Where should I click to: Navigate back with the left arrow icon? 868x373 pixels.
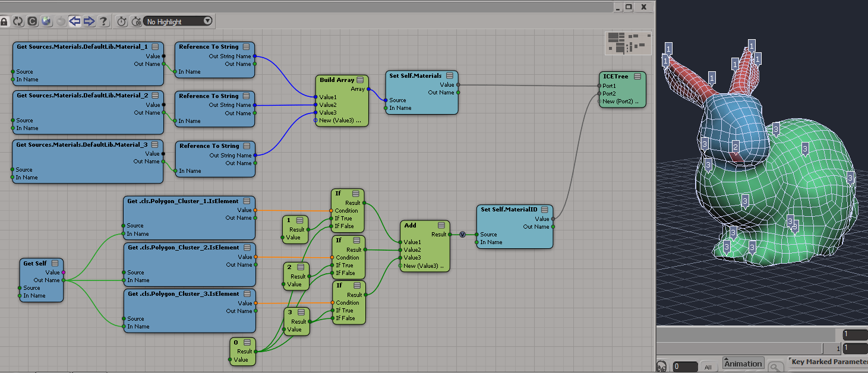[x=75, y=22]
